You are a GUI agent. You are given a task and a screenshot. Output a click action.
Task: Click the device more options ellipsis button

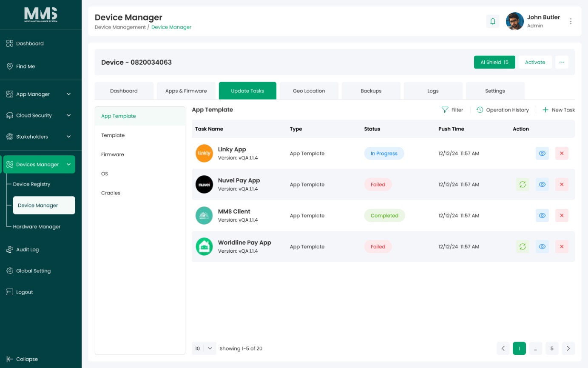[562, 62]
